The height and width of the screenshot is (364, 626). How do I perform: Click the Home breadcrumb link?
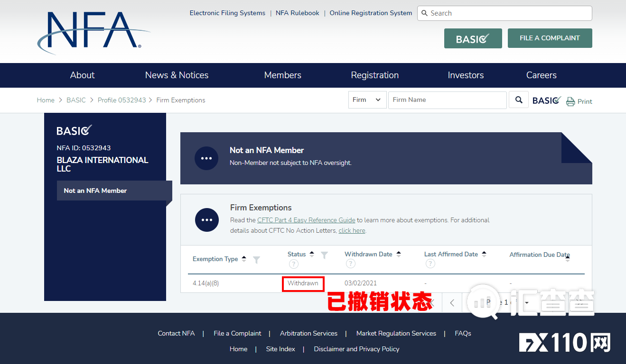pyautogui.click(x=46, y=100)
